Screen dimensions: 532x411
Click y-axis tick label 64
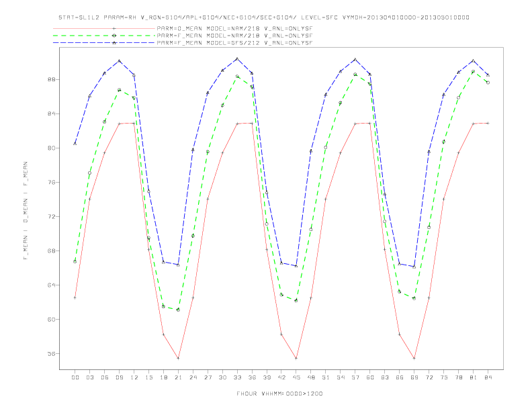[x=52, y=285]
